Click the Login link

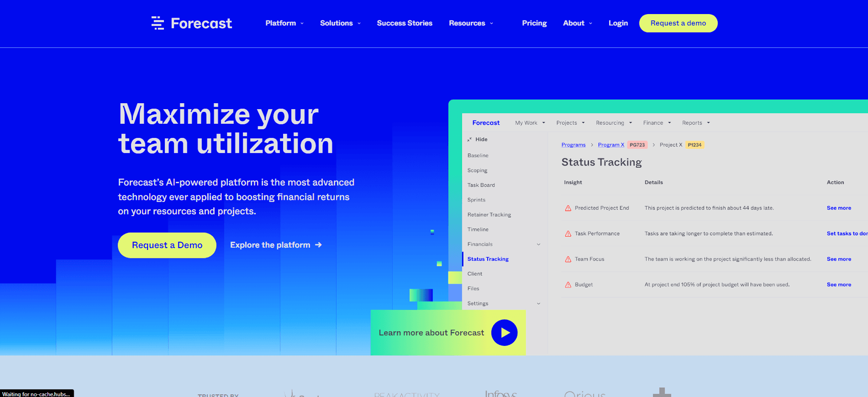coord(618,23)
